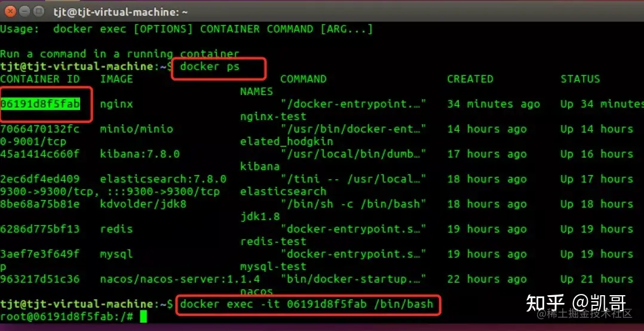Viewport: 644px width, 331px height.
Task: Click the green terminal cursor block
Action: (x=143, y=317)
